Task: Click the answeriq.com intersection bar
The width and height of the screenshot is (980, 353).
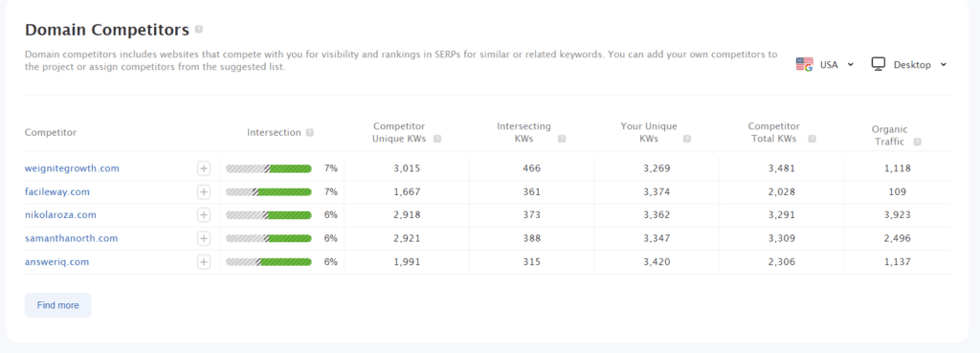Action: [x=269, y=262]
